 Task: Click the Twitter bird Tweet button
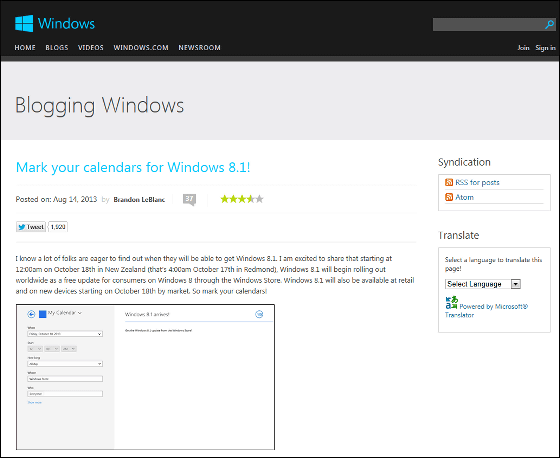31,226
